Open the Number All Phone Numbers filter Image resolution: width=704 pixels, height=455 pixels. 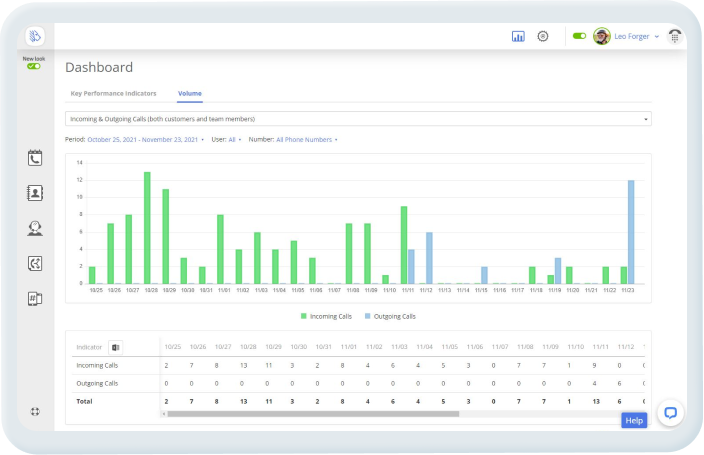pos(306,139)
